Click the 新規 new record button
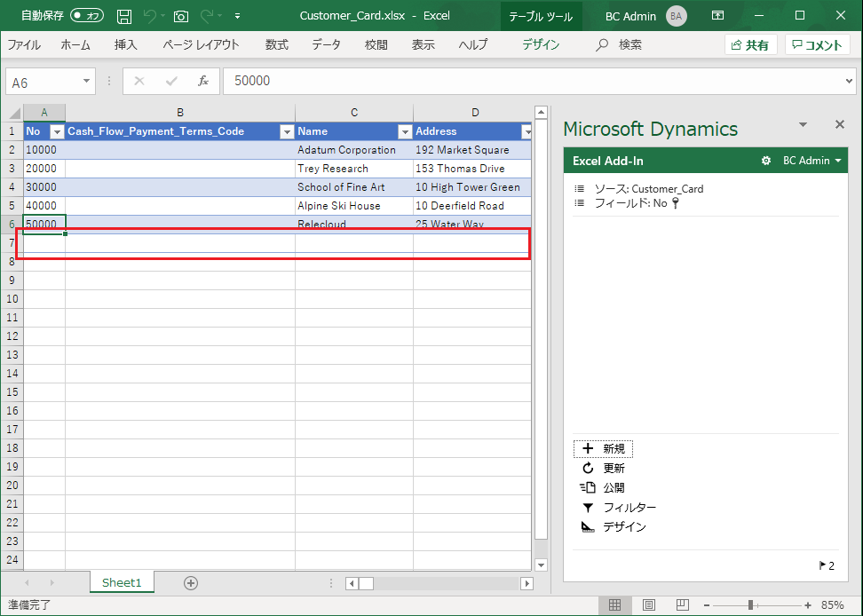 [x=603, y=449]
